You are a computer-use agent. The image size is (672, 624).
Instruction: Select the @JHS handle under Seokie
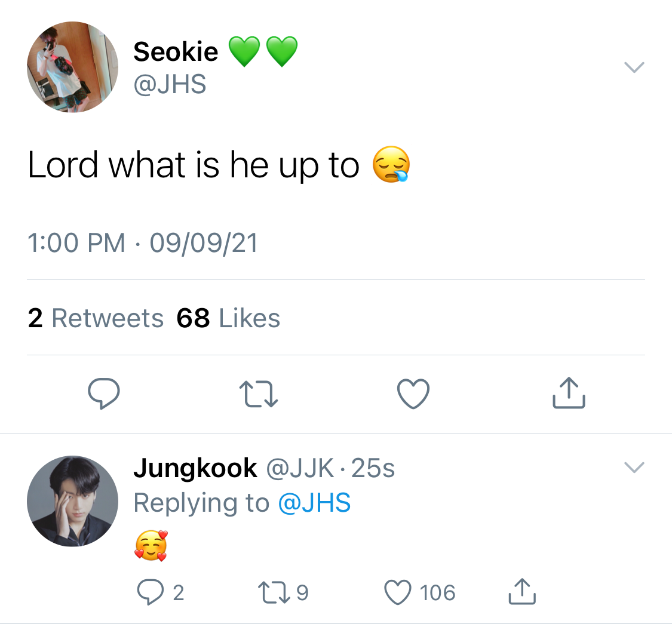(170, 84)
